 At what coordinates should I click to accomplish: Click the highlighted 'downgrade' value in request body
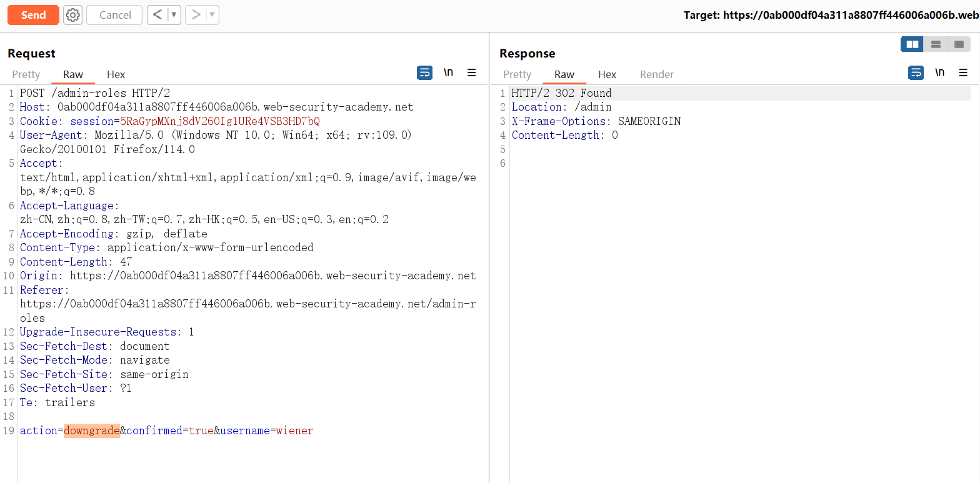click(92, 431)
